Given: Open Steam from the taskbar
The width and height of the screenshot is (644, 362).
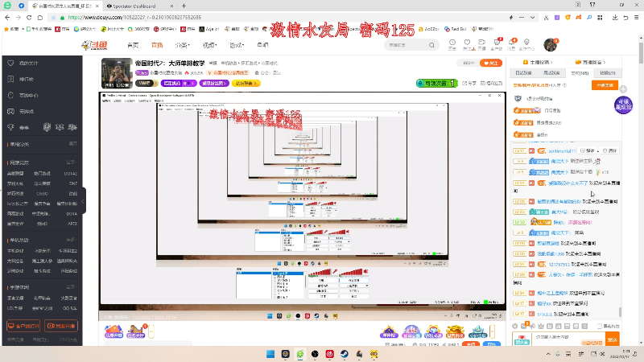Looking at the screenshot, I should (x=345, y=354).
